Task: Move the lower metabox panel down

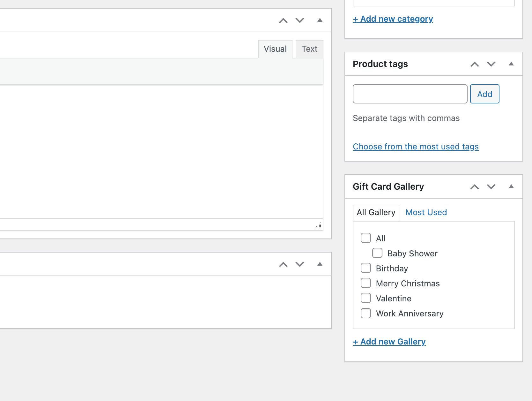Action: pyautogui.click(x=299, y=264)
